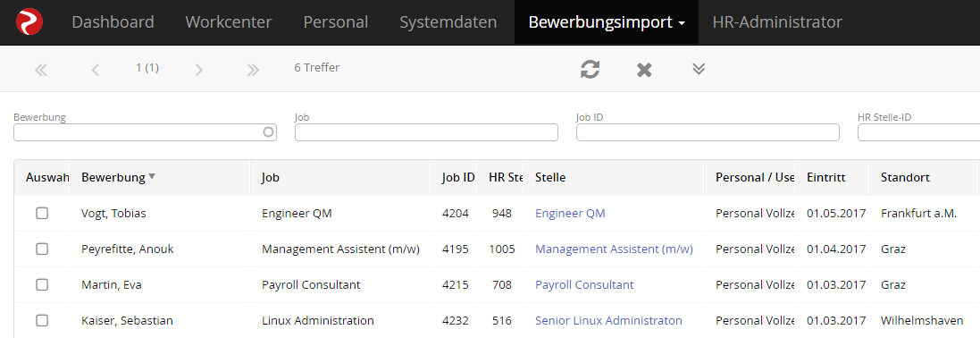Jump to last page with double-right arrows
Image resolution: width=980 pixels, height=338 pixels.
(253, 70)
